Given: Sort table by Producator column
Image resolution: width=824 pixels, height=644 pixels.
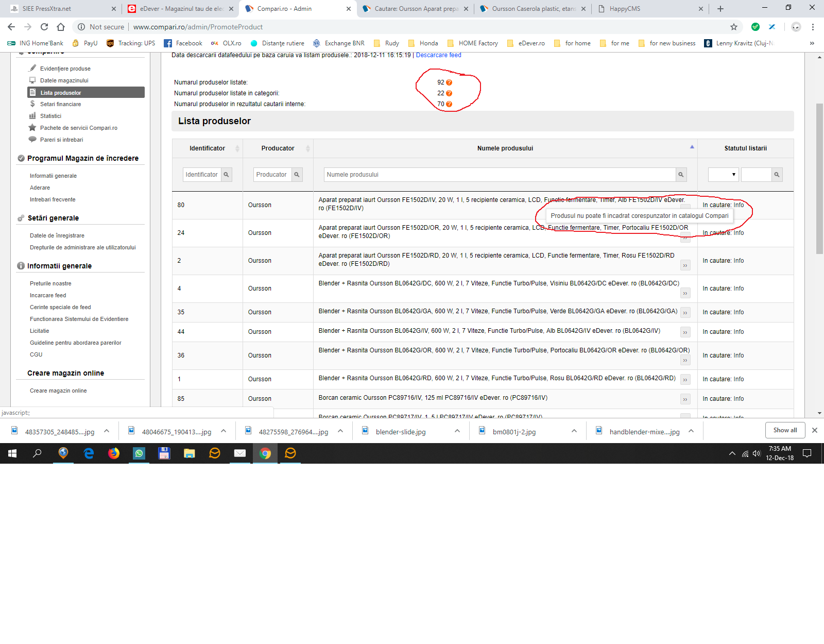Looking at the screenshot, I should (308, 148).
